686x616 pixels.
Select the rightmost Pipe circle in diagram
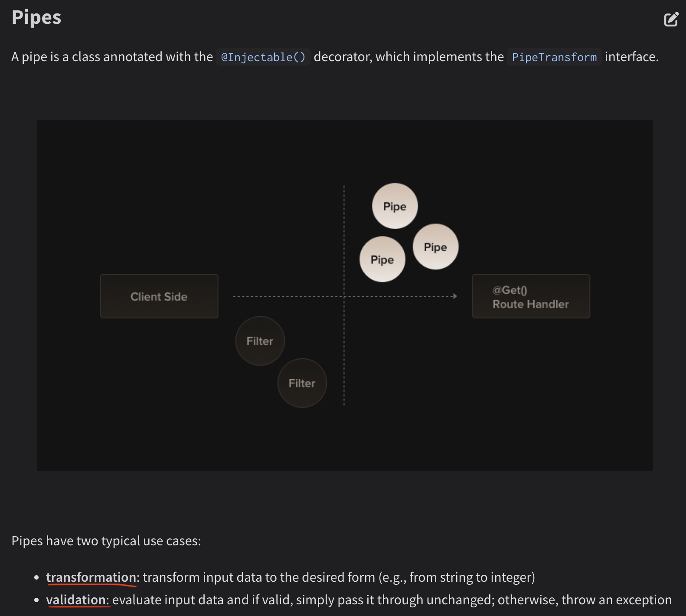tap(435, 247)
